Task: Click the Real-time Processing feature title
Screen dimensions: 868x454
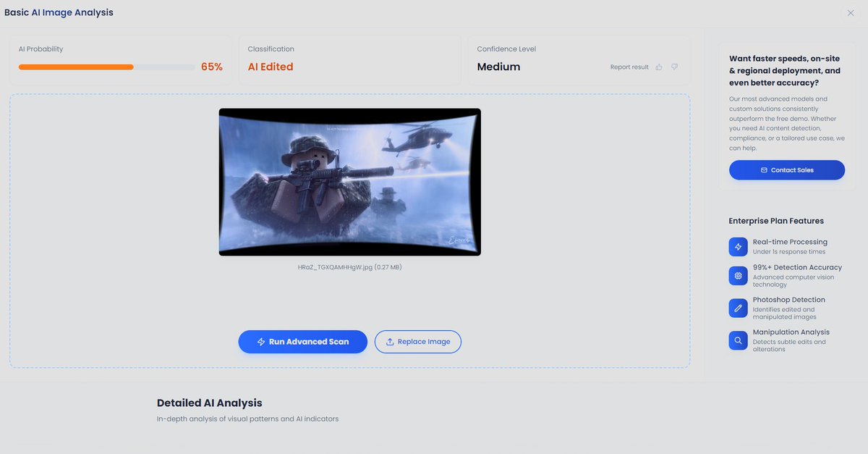Action: tap(790, 242)
